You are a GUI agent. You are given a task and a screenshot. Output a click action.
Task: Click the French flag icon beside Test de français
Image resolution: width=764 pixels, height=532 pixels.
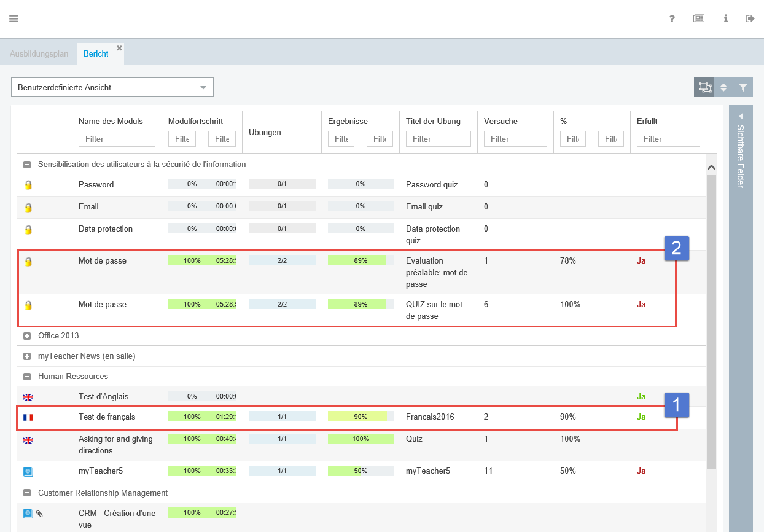(28, 417)
